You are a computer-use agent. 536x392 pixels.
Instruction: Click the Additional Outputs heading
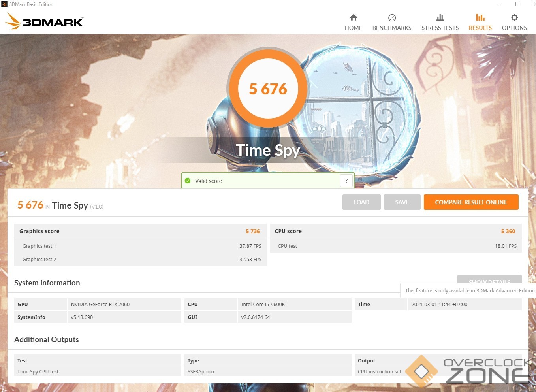47,339
